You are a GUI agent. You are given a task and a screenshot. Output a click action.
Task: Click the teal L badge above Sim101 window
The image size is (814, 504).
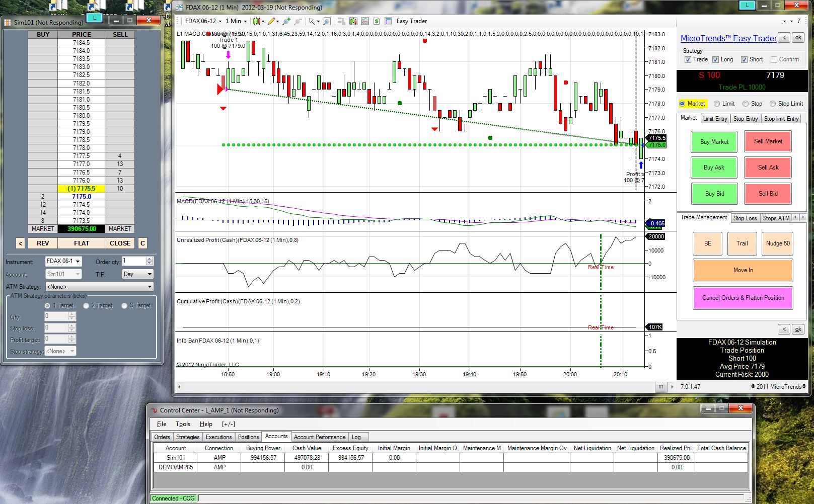click(94, 18)
